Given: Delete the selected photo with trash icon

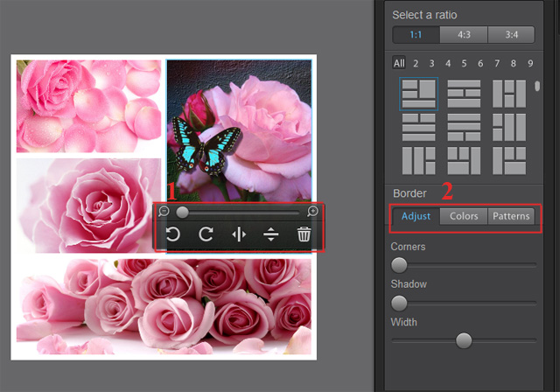Looking at the screenshot, I should [304, 234].
